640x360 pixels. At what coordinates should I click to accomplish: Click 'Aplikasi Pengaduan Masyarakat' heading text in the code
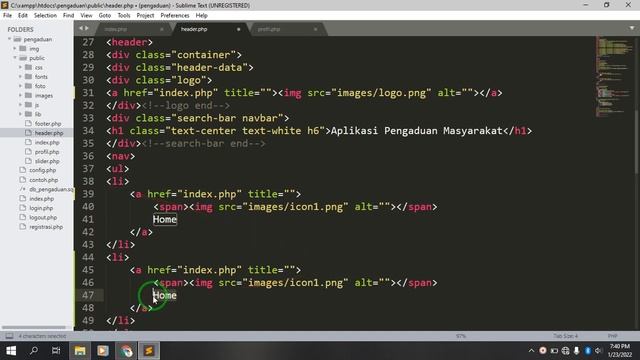(x=416, y=131)
